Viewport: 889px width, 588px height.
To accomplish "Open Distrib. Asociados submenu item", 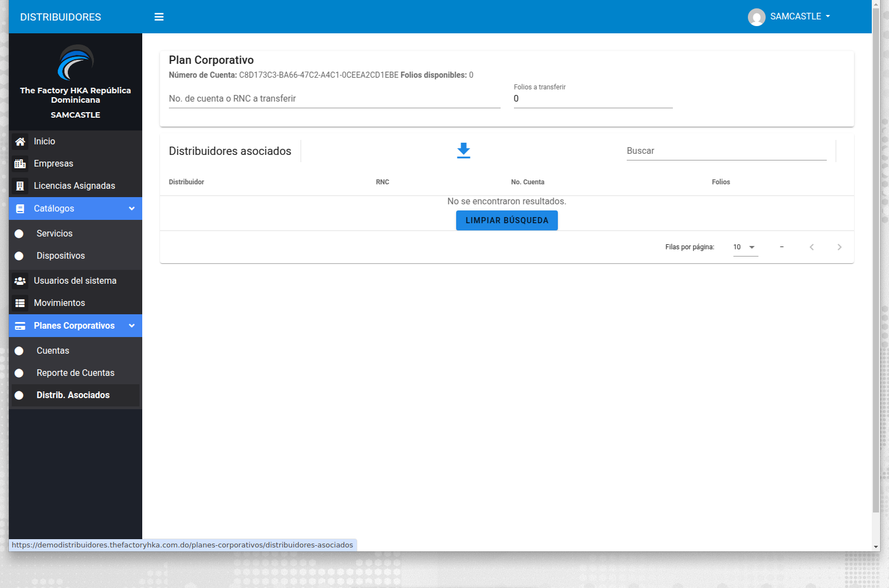I will point(76,395).
